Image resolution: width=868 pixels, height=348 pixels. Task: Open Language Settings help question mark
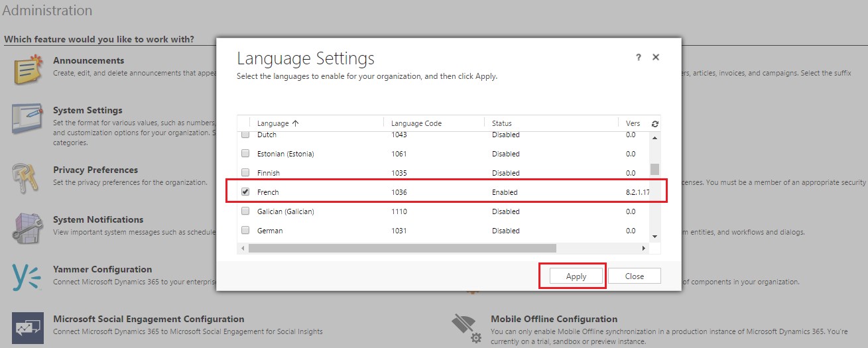638,58
